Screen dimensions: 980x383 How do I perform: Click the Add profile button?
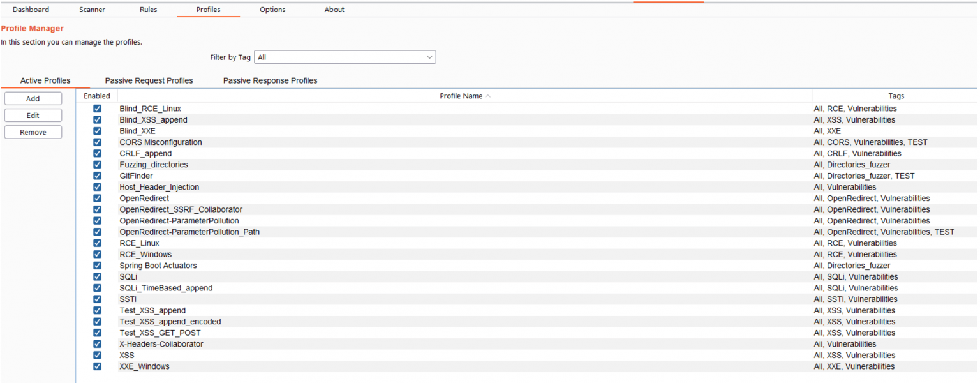(x=33, y=98)
